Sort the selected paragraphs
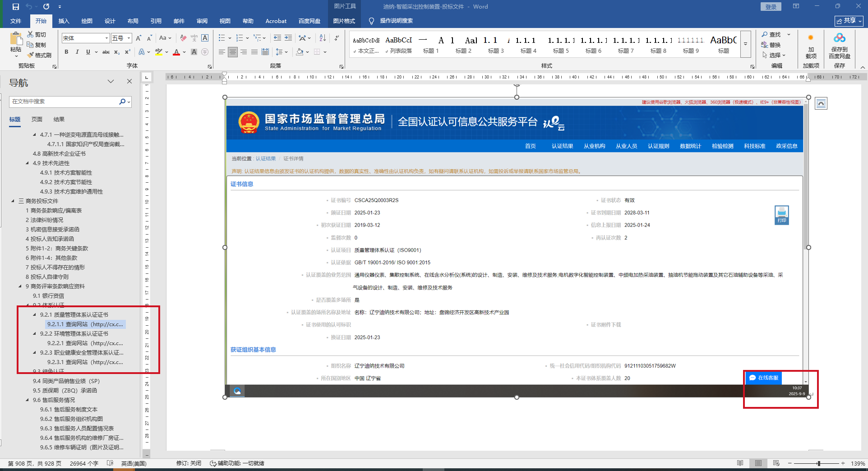The image size is (868, 471). [323, 38]
